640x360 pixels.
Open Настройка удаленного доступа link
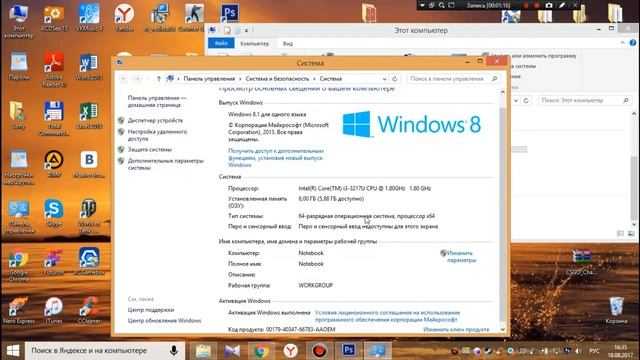pyautogui.click(x=157, y=135)
